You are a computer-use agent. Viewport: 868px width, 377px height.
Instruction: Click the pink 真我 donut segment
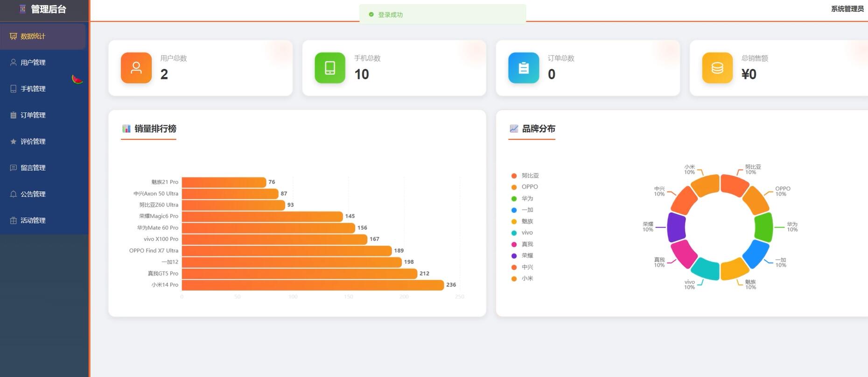tap(684, 253)
